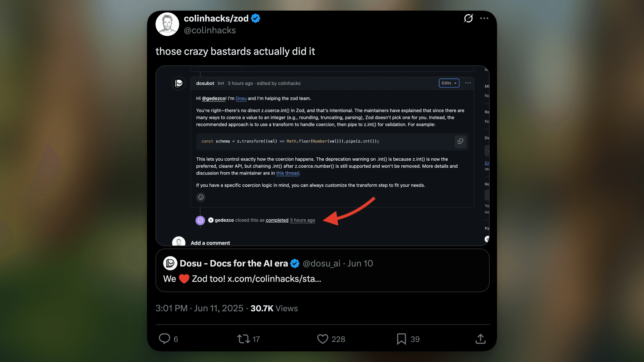This screenshot has width=644, height=362.
Task: Click the purple closed-as-completed checkmark icon
Action: click(200, 220)
